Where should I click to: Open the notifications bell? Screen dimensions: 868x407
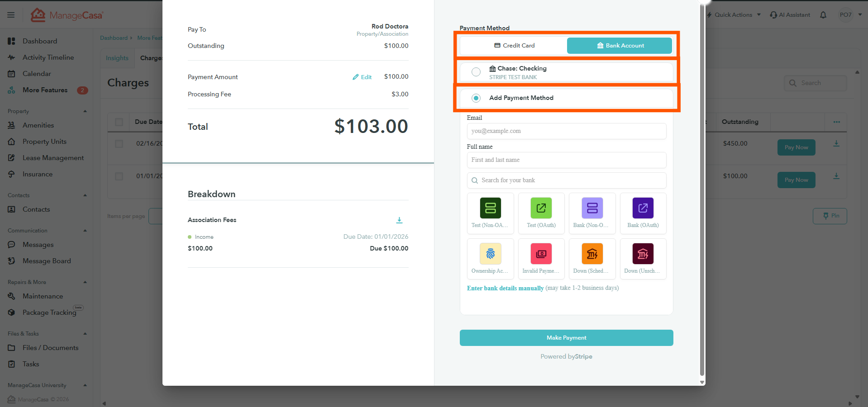tap(823, 15)
